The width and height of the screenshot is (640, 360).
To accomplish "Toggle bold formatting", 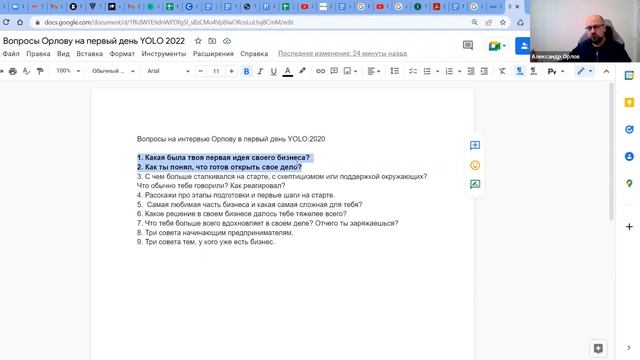I will coord(246,71).
